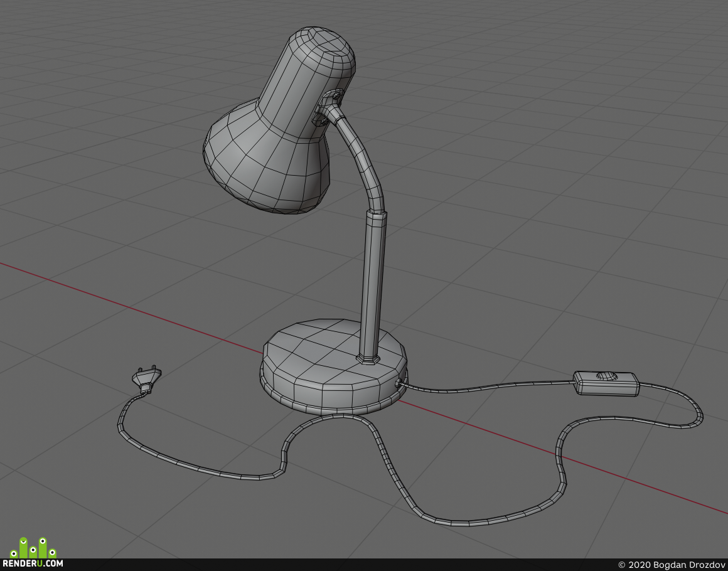Screen dimensions: 728x571
Task: Click the green monster mascots above logo
Action: click(x=33, y=548)
